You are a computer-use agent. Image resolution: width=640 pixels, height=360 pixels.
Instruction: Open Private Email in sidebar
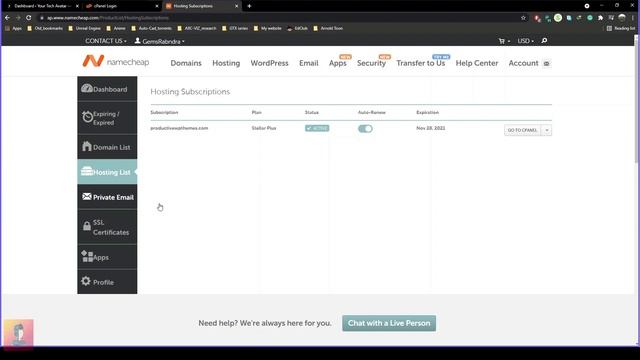coord(107,197)
